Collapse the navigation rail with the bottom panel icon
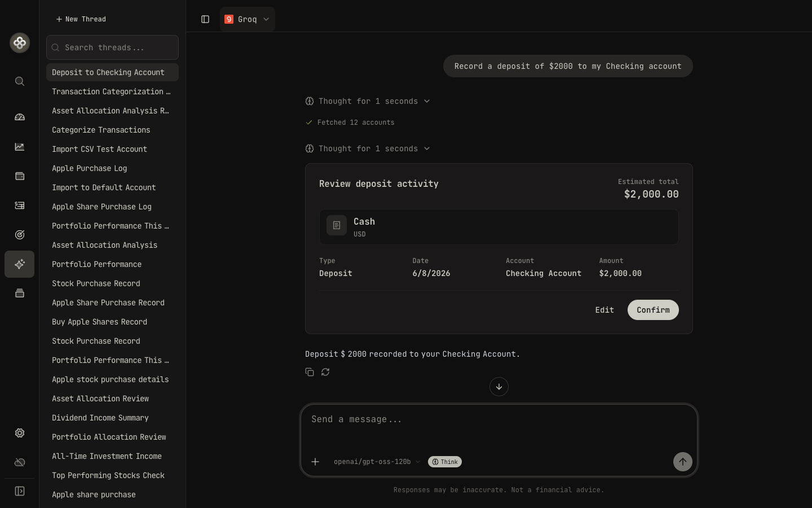The image size is (812, 508). click(20, 491)
